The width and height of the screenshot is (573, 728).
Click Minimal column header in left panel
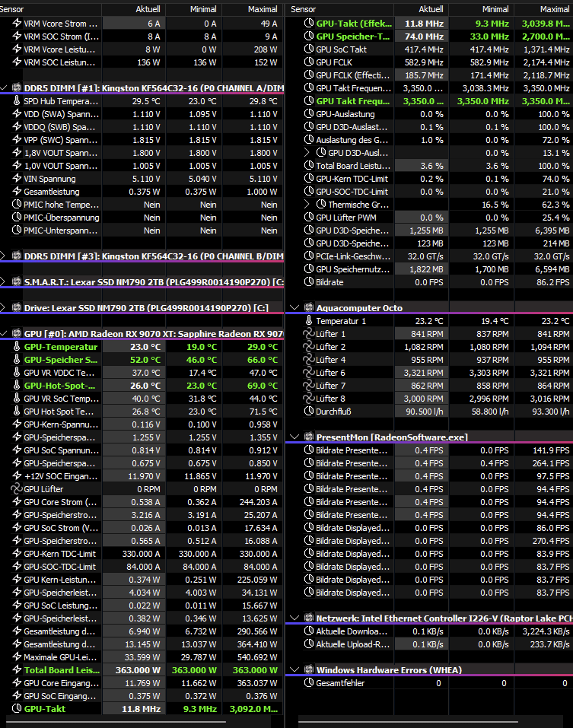coord(193,9)
